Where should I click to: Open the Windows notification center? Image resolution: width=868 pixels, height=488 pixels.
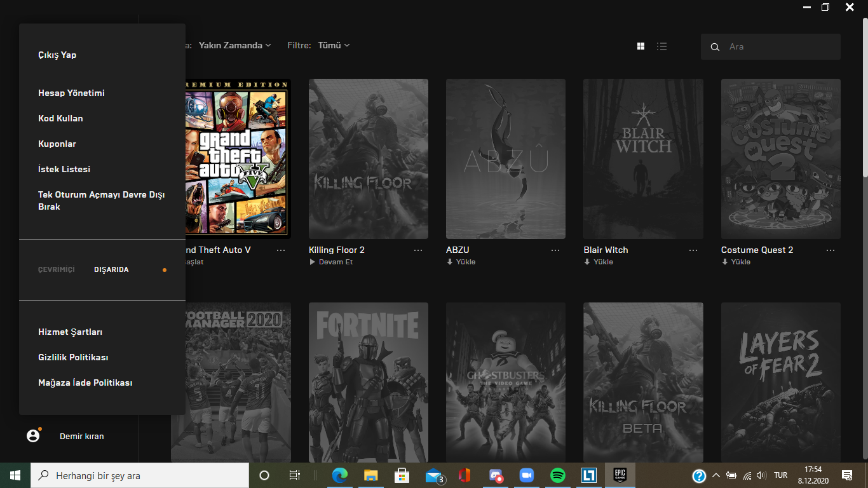click(x=846, y=475)
